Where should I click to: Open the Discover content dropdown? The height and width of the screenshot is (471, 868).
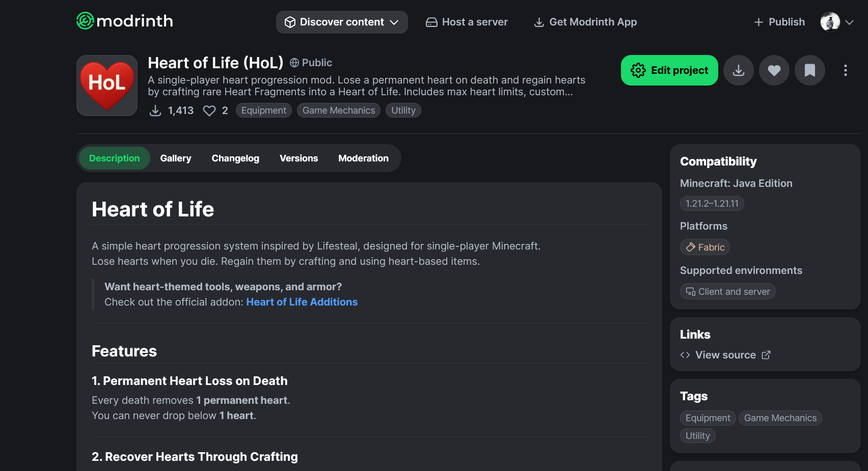pyautogui.click(x=342, y=22)
